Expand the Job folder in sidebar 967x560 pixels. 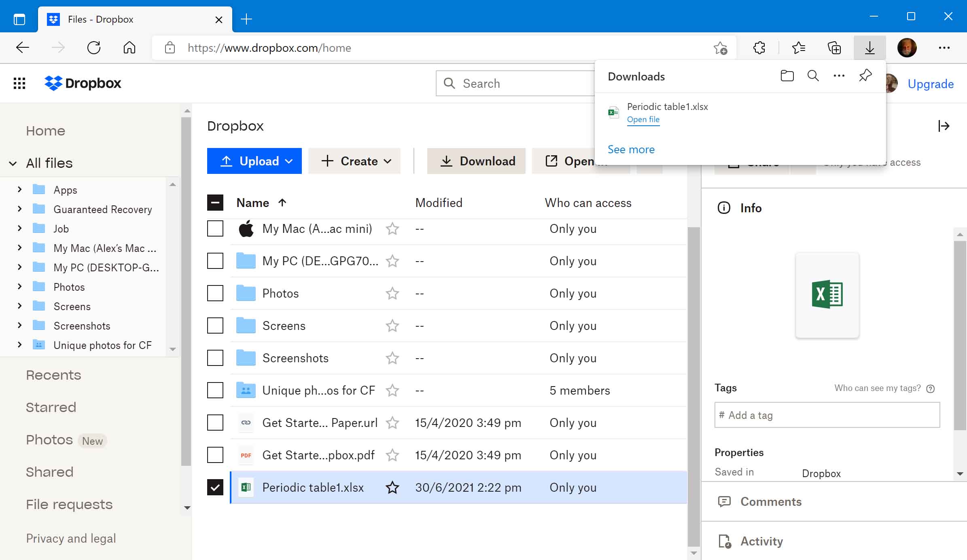(19, 228)
